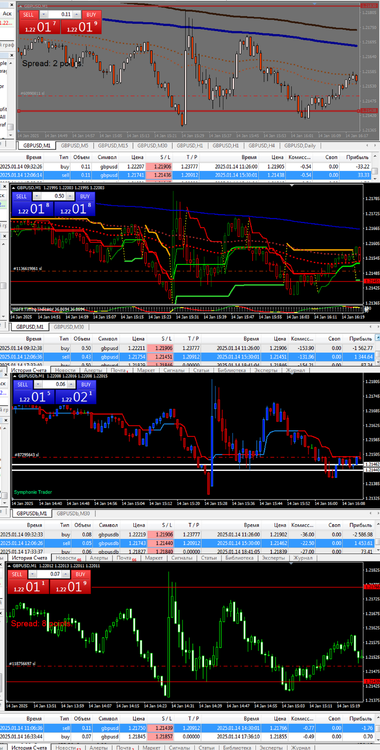Click the 0.70 profit cell

366,737
